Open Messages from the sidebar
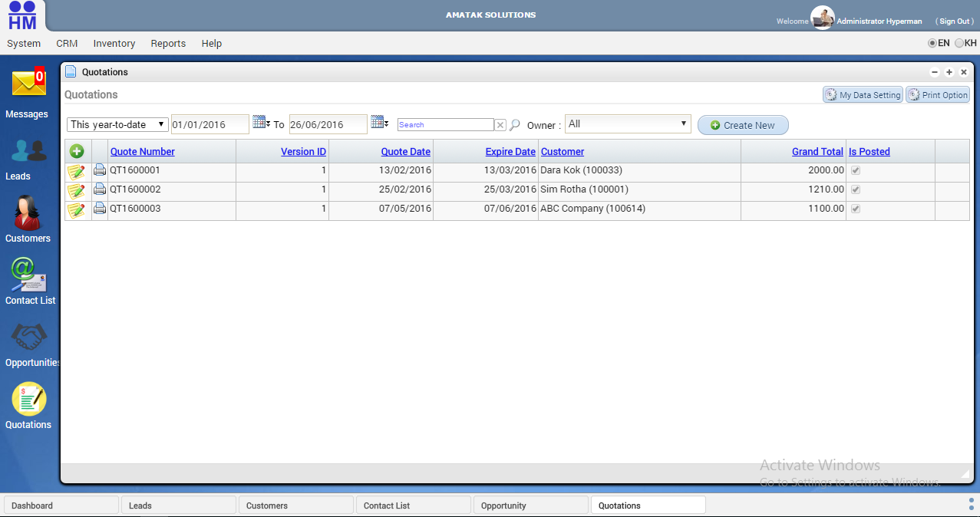Image resolution: width=980 pixels, height=517 pixels. pos(28,83)
